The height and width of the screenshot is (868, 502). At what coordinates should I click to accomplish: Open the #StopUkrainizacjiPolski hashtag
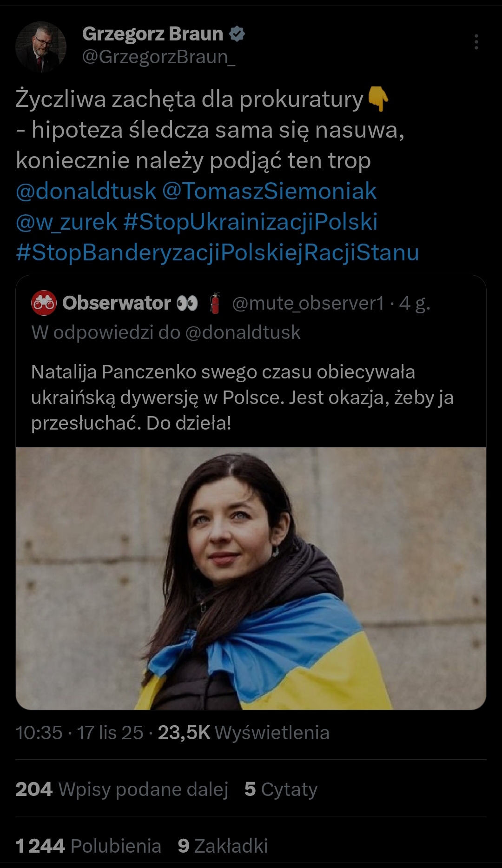tap(251, 222)
